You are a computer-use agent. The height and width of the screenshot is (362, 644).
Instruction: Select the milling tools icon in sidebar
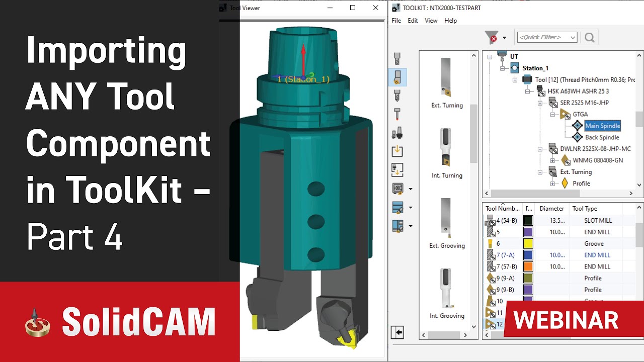[397, 58]
